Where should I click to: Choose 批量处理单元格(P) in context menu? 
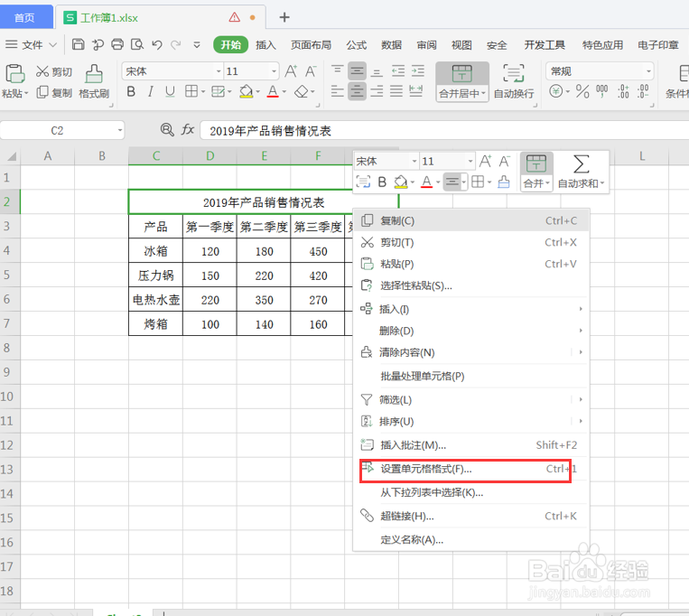pyautogui.click(x=471, y=376)
